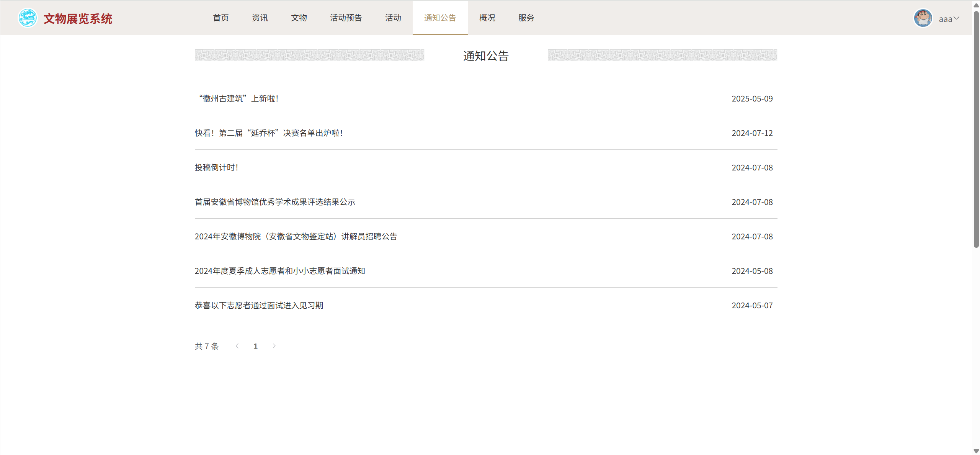This screenshot has width=980, height=455.
Task: Select the 活动 navigation item
Action: click(x=393, y=18)
